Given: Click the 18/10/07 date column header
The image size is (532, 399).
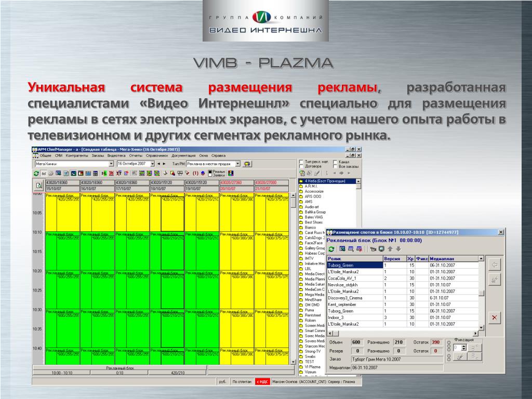Looking at the screenshot, I should tap(167, 189).
